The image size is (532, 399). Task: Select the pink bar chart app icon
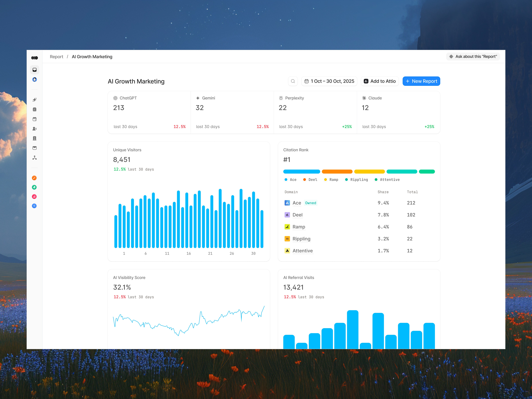[34, 197]
